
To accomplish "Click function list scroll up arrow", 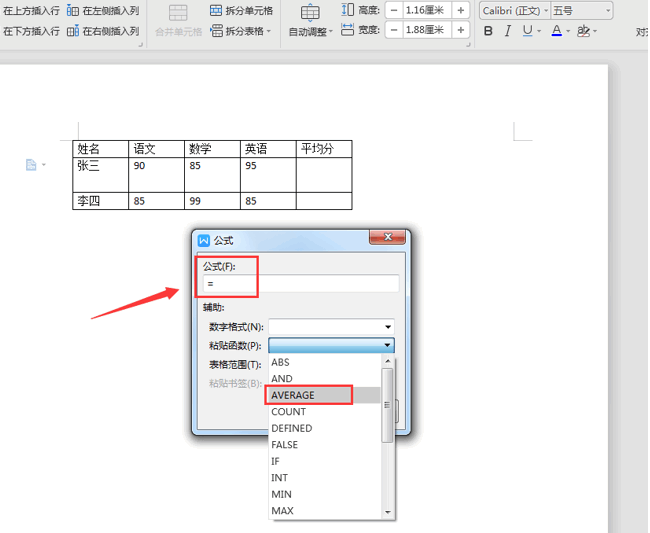I will pyautogui.click(x=388, y=361).
